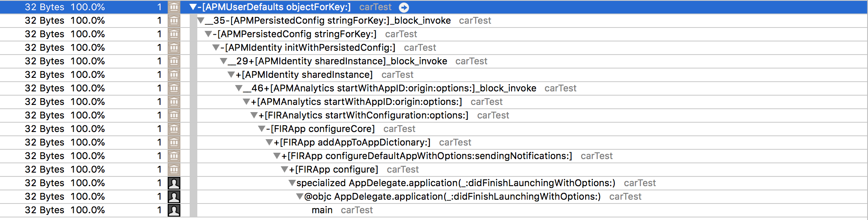Collapse the +[FIRApp configure] disclosure triangle
Viewport: 868px width, 220px height.
[x=285, y=170]
